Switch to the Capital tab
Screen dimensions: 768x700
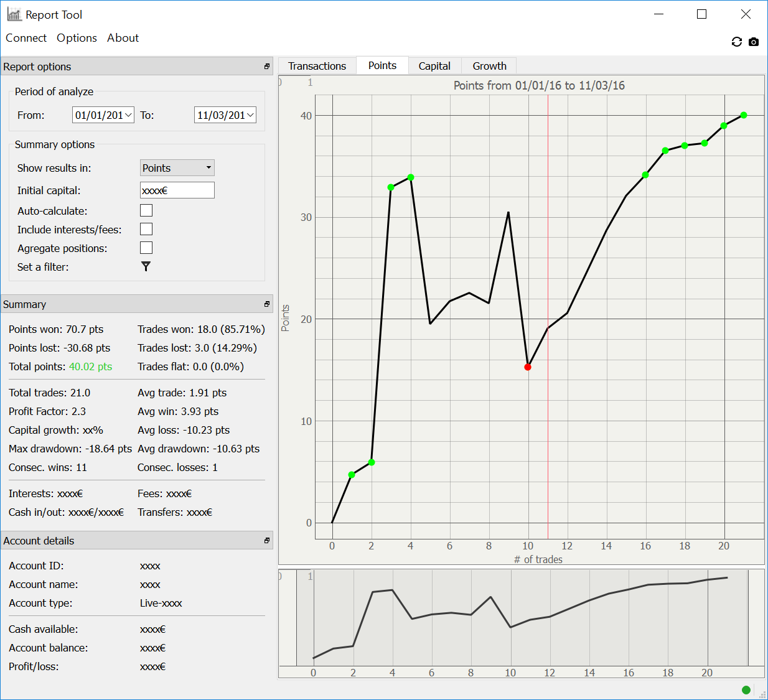(x=434, y=66)
